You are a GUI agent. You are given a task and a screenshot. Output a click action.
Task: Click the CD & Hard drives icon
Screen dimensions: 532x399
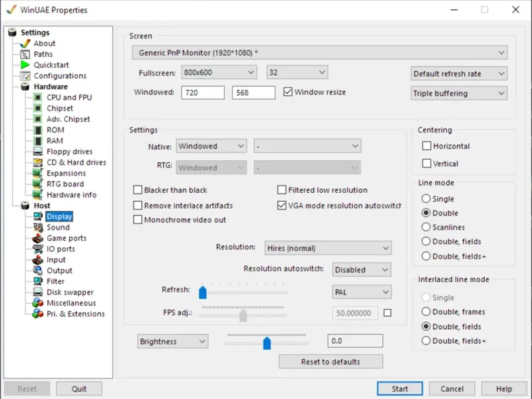pos(38,162)
